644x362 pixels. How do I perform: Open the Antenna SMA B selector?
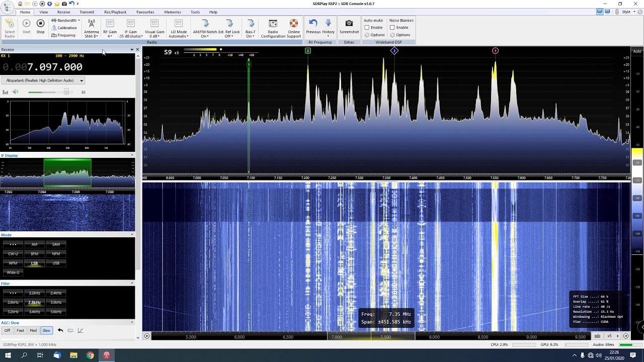[91, 28]
